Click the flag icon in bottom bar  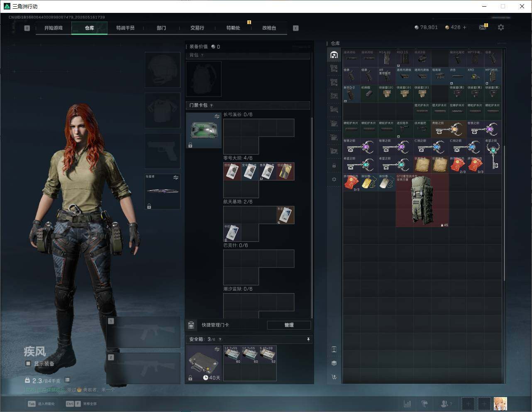(425, 404)
